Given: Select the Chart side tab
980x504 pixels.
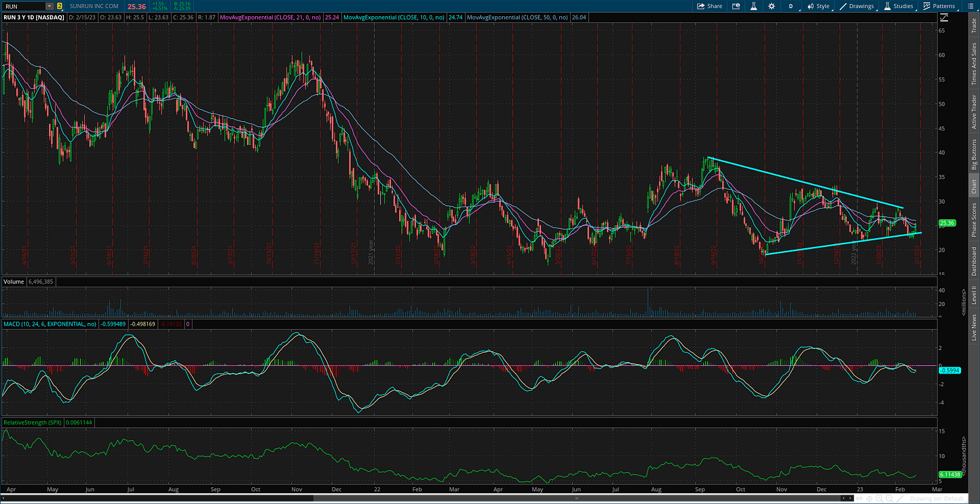Looking at the screenshot, I should point(973,186).
